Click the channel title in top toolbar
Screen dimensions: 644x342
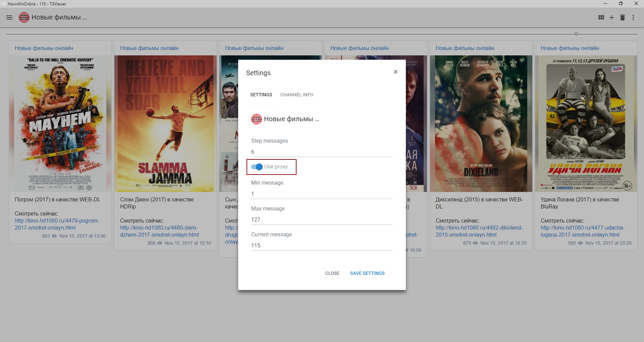[x=59, y=17]
